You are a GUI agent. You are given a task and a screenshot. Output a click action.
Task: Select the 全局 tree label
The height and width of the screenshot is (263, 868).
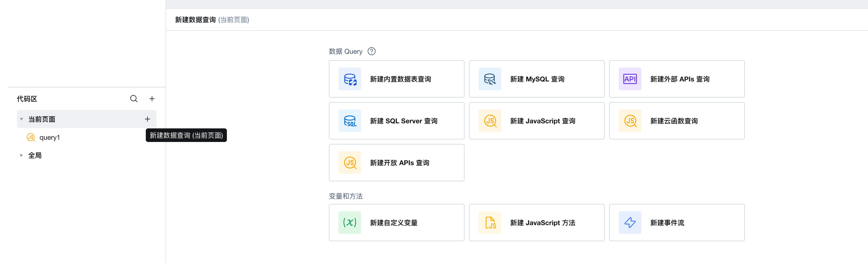point(35,156)
